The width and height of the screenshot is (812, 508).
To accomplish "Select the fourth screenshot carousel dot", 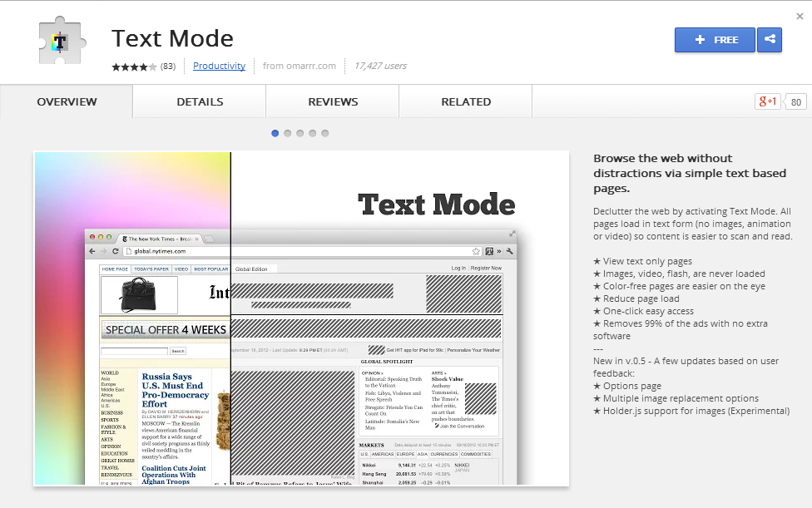I will pyautogui.click(x=312, y=134).
